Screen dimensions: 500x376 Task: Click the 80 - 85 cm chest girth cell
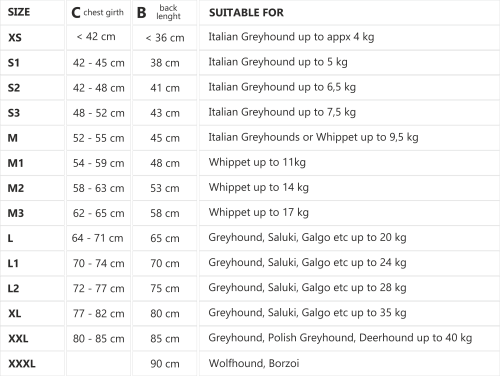99,339
